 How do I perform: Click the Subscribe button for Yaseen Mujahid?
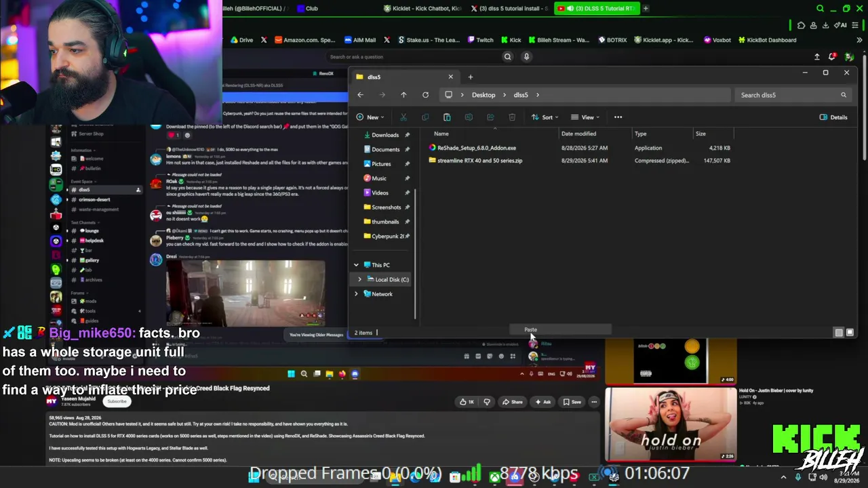click(x=117, y=401)
